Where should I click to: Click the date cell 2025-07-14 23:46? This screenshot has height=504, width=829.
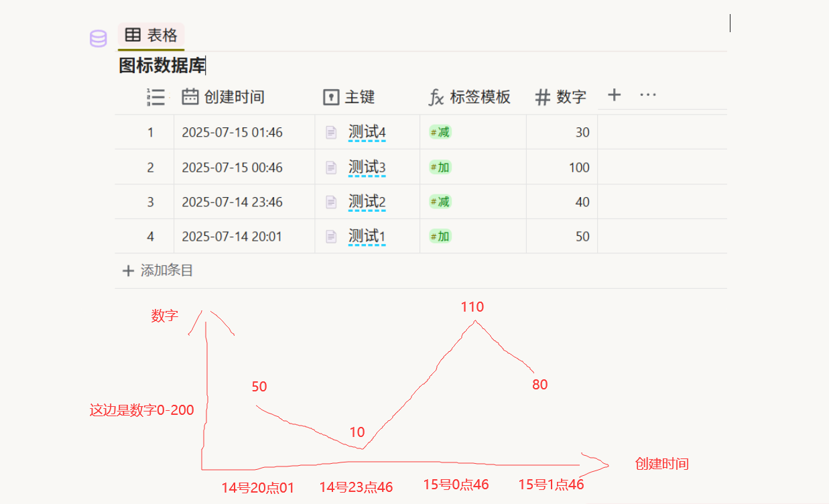(245, 202)
